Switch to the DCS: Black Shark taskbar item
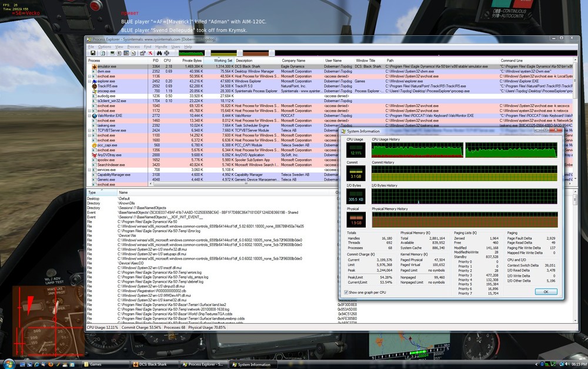The image size is (588, 369). coord(152,364)
